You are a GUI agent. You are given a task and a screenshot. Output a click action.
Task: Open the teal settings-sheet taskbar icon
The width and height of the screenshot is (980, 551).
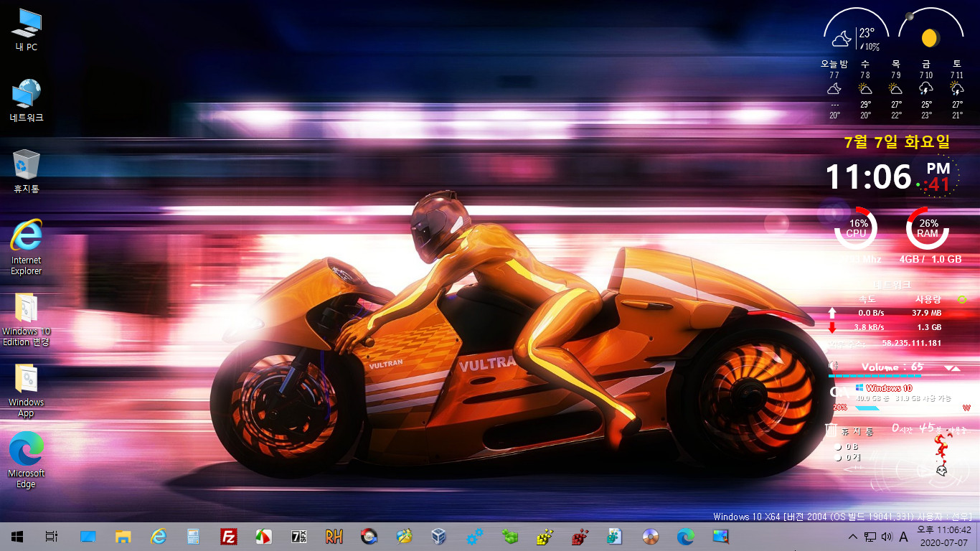pyautogui.click(x=615, y=536)
